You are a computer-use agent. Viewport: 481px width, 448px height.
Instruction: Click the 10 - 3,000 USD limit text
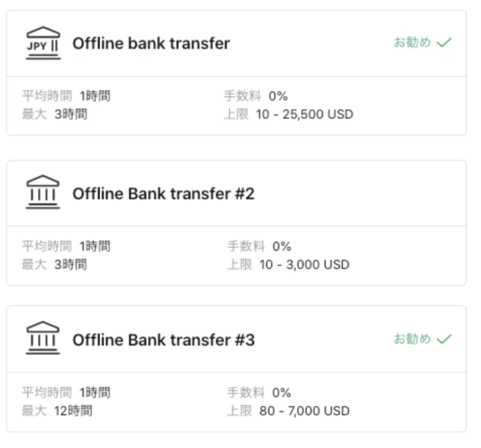305,264
